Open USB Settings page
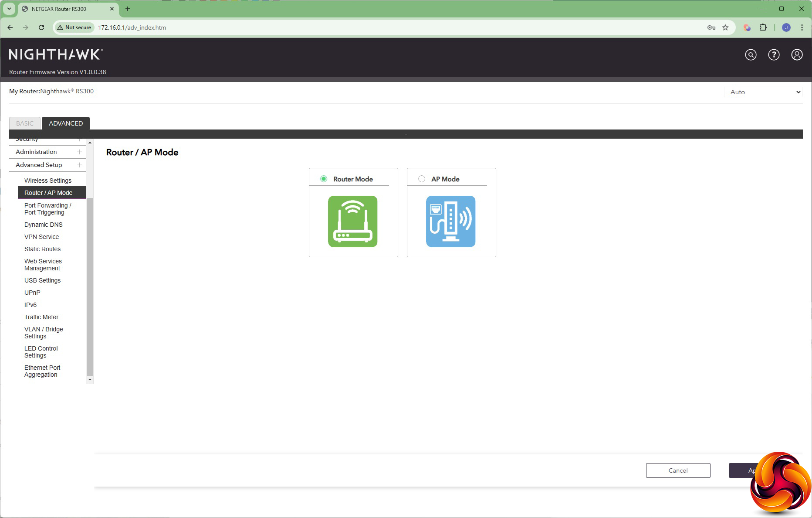Viewport: 812px width, 518px height. (42, 280)
